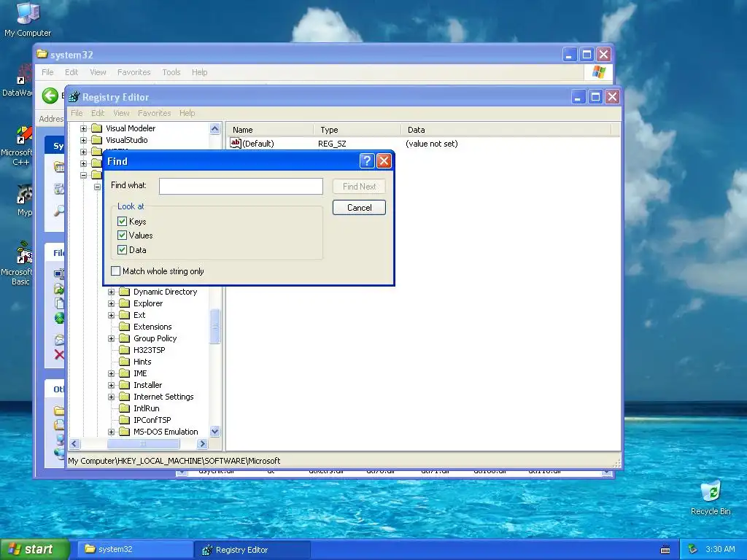Open My Computer desktop icon
The image size is (747, 560).
(x=28, y=19)
